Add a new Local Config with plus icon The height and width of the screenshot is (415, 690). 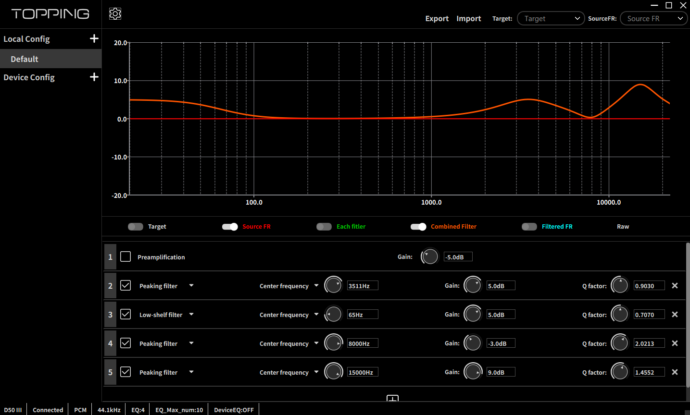click(94, 39)
